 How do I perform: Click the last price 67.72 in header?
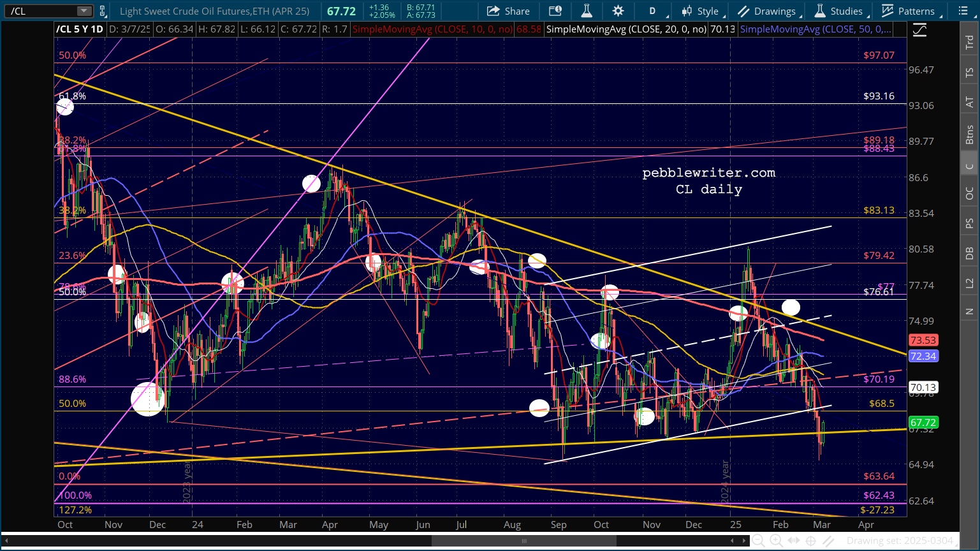[342, 11]
